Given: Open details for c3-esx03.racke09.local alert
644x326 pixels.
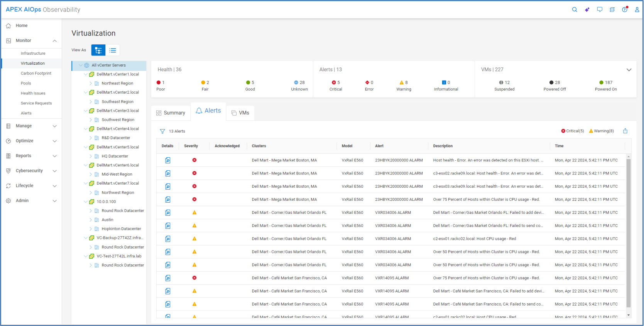Looking at the screenshot, I should click(x=168, y=187).
